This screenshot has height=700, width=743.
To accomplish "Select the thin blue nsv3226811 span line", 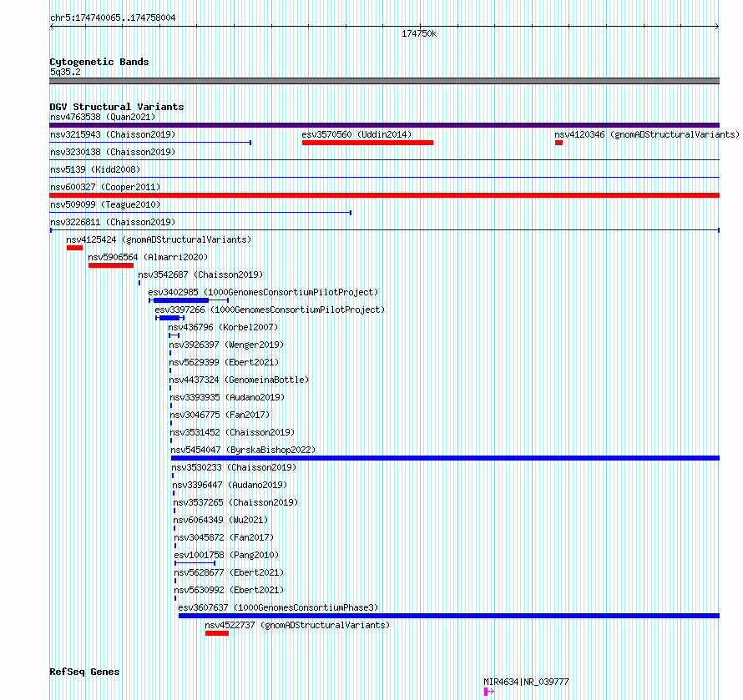I will click(x=385, y=230).
